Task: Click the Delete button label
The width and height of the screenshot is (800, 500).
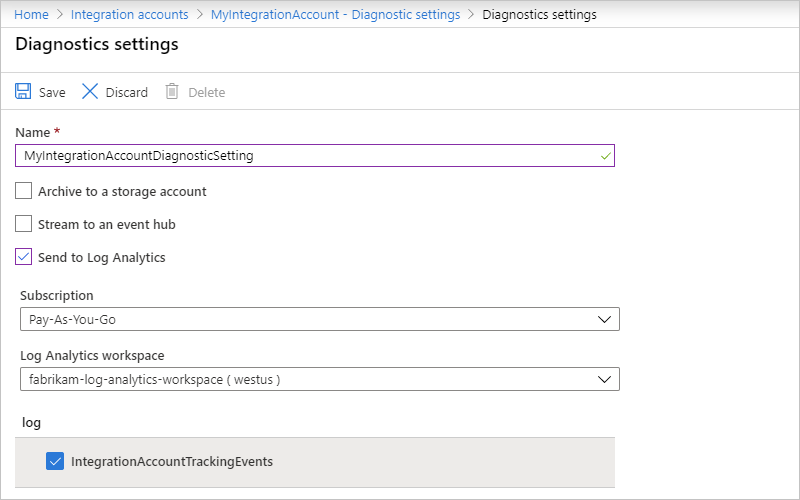Action: coord(207,93)
